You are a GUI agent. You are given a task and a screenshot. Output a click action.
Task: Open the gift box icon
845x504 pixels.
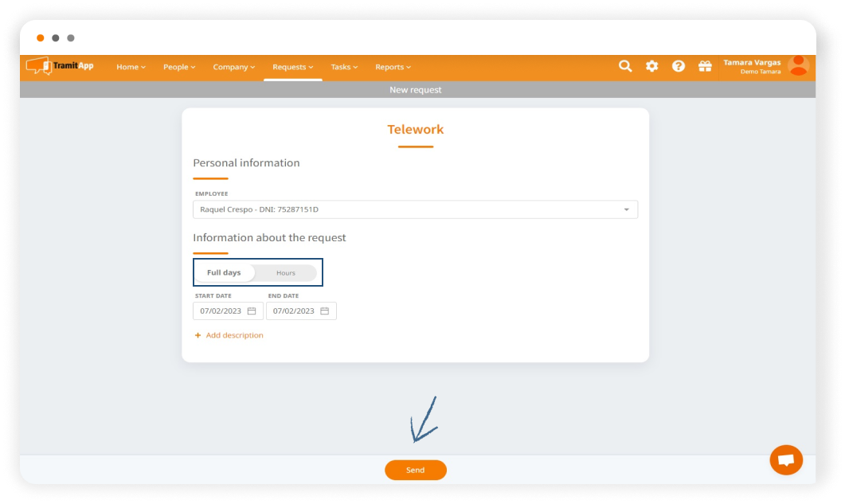tap(705, 66)
